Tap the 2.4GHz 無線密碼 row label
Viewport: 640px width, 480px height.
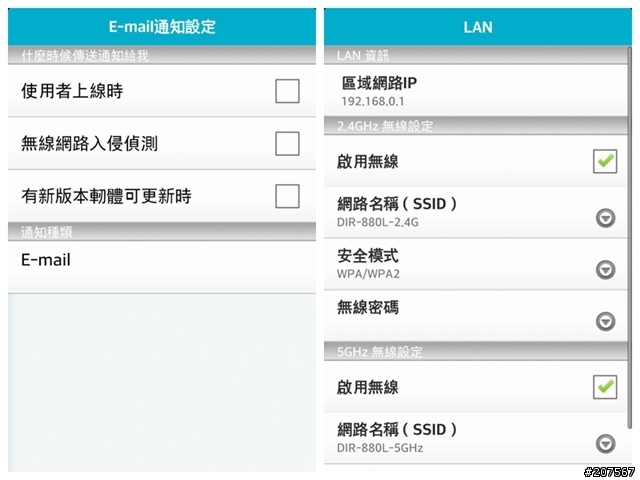367,307
